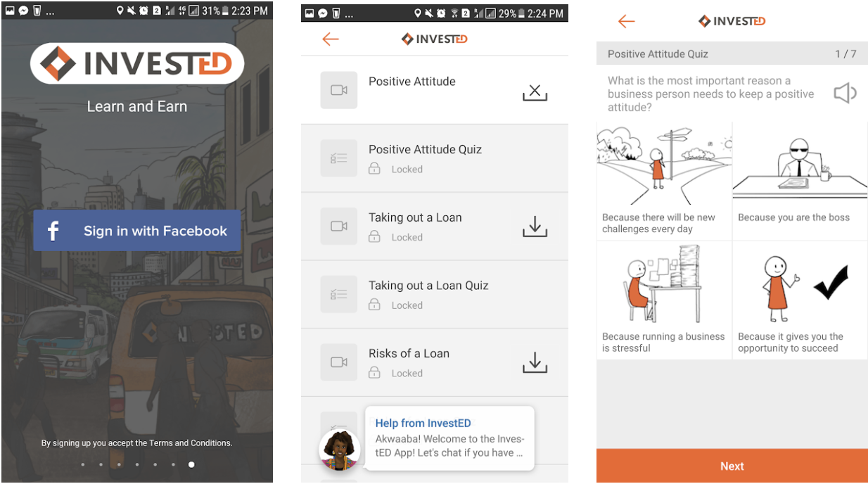Image resolution: width=868 pixels, height=484 pixels.
Task: Click the Facebook logo on sign-in button
Action: pyautogui.click(x=53, y=231)
